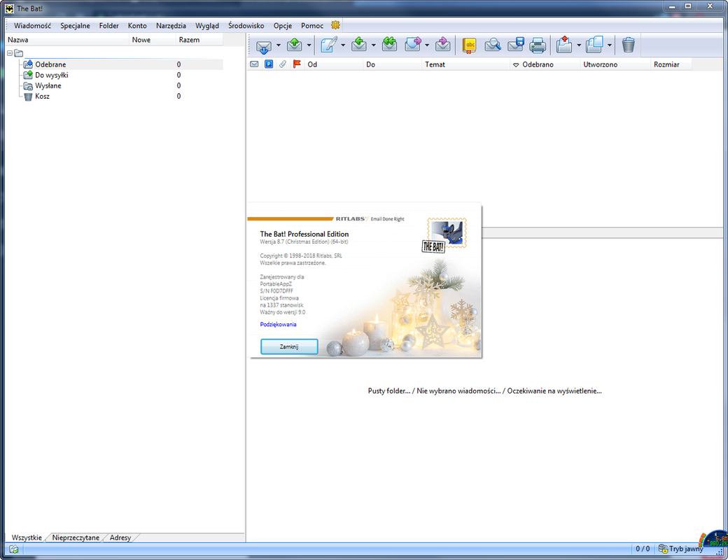This screenshot has width=728, height=560.
Task: Click the Nazwa column header in folder pane
Action: coord(67,40)
